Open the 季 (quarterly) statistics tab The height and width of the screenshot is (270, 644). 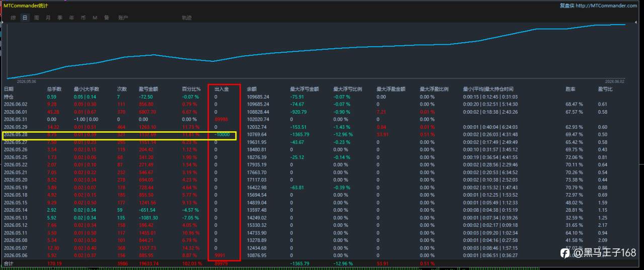(60, 18)
